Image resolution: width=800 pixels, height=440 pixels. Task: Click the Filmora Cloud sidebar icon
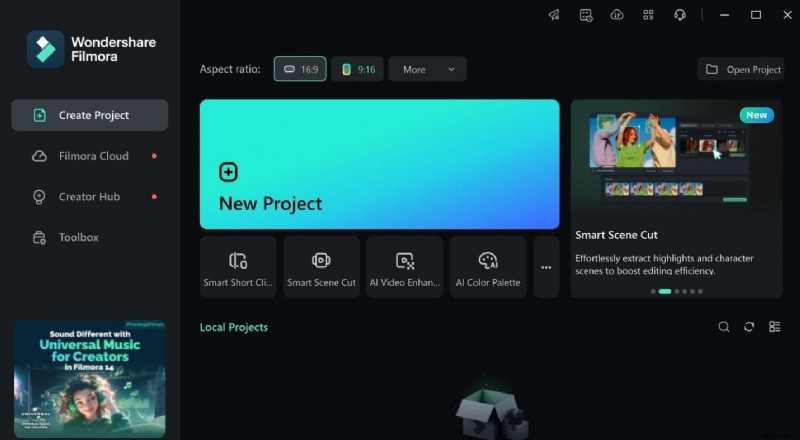pos(39,156)
